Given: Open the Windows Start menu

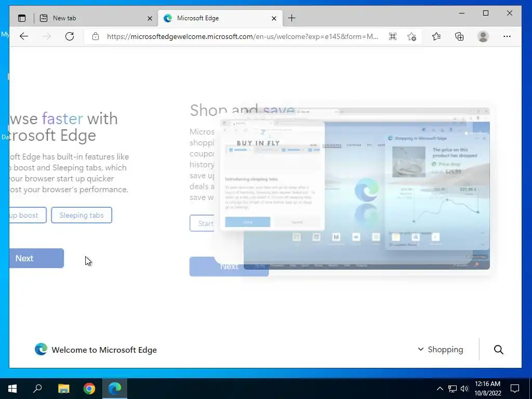Looking at the screenshot, I should pos(12,389).
